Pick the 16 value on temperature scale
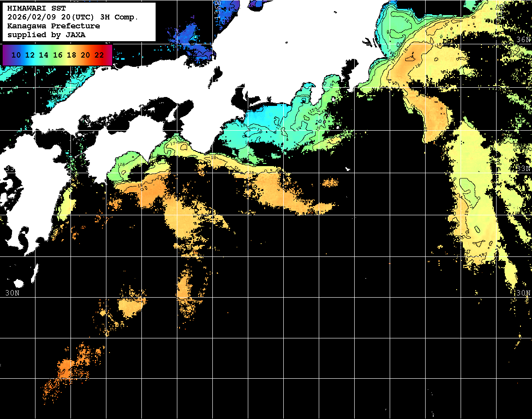 (57, 55)
